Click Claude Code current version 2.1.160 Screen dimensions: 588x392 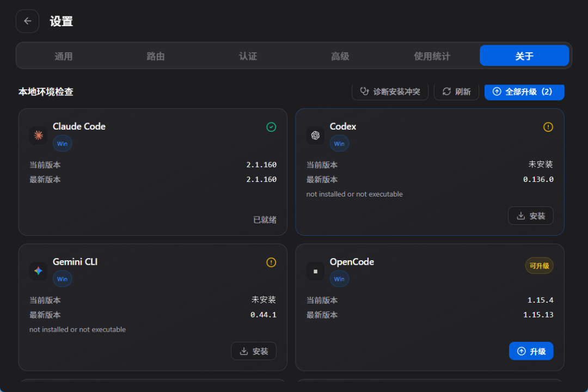click(261, 164)
